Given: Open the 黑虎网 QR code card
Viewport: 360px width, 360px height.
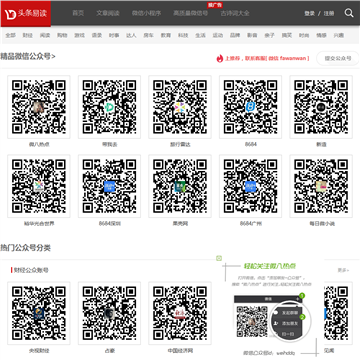Looking at the screenshot, I should click(180, 186).
